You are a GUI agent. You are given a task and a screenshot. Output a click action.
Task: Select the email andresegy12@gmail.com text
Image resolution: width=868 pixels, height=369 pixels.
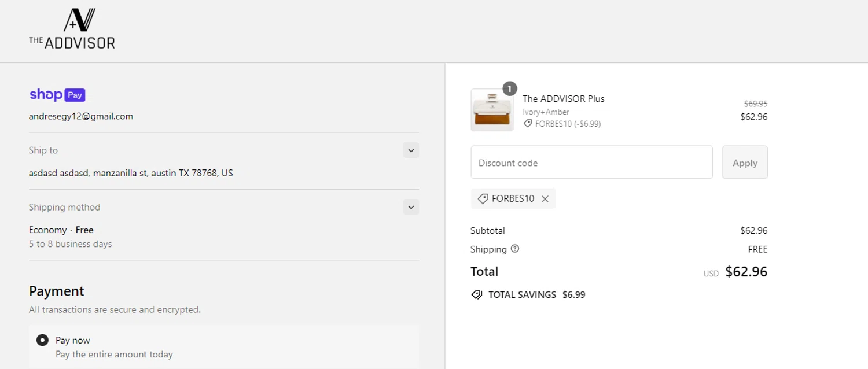pos(81,116)
